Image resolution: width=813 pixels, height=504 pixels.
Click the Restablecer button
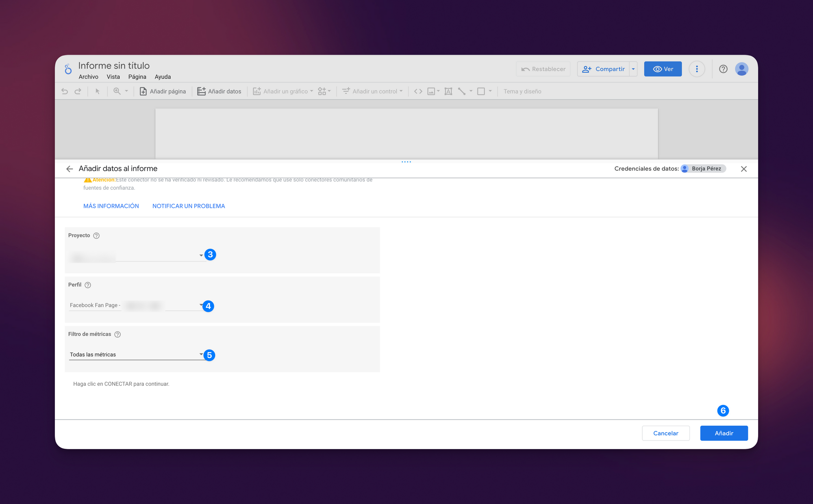coord(543,69)
